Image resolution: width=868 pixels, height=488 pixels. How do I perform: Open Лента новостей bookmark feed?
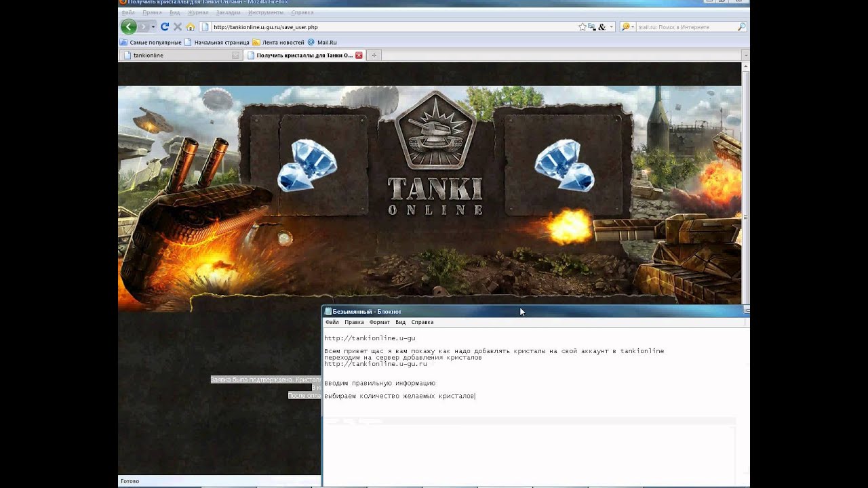278,42
